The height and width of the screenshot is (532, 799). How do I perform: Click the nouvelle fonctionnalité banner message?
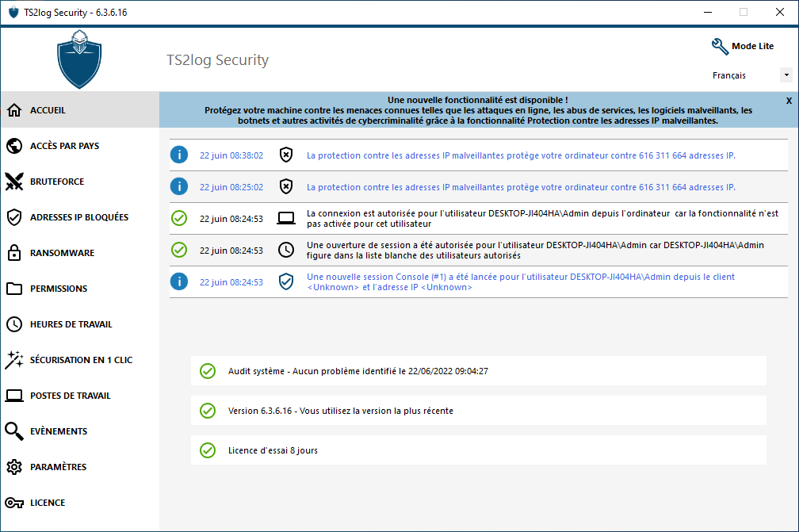click(478, 110)
